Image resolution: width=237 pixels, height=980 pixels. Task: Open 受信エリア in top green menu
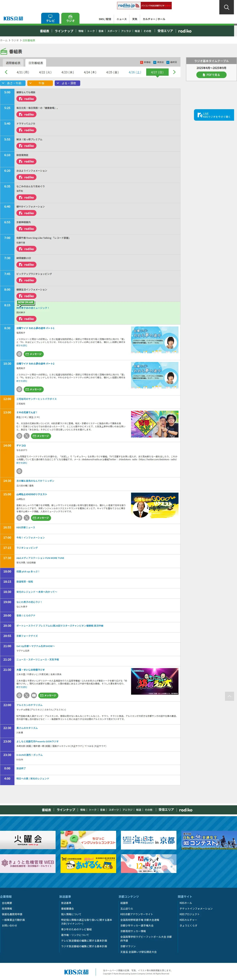pos(165,31)
